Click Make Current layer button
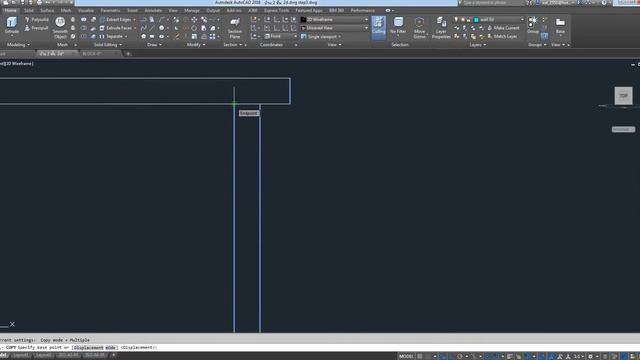This screenshot has height=360, width=640. [503, 28]
